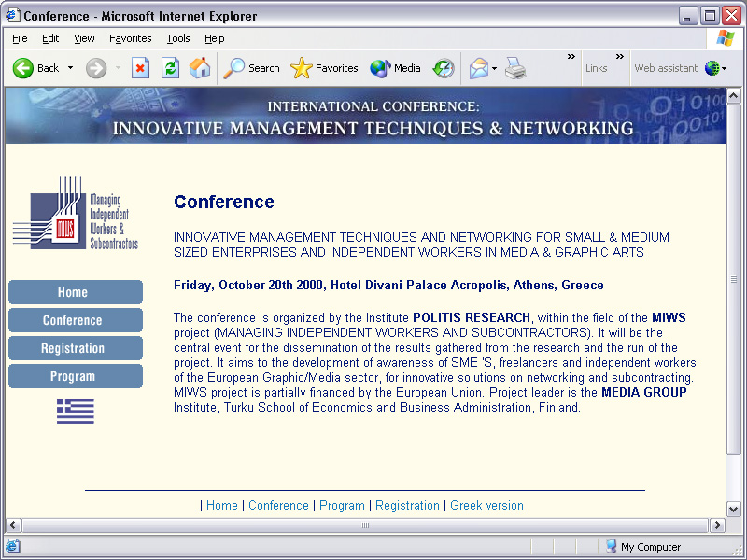The width and height of the screenshot is (747, 560).
Task: Open the Tools menu
Action: [x=178, y=38]
